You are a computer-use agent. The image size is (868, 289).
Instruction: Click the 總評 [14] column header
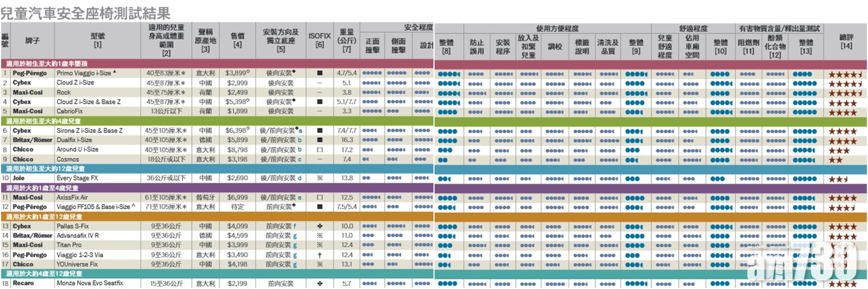(846, 41)
